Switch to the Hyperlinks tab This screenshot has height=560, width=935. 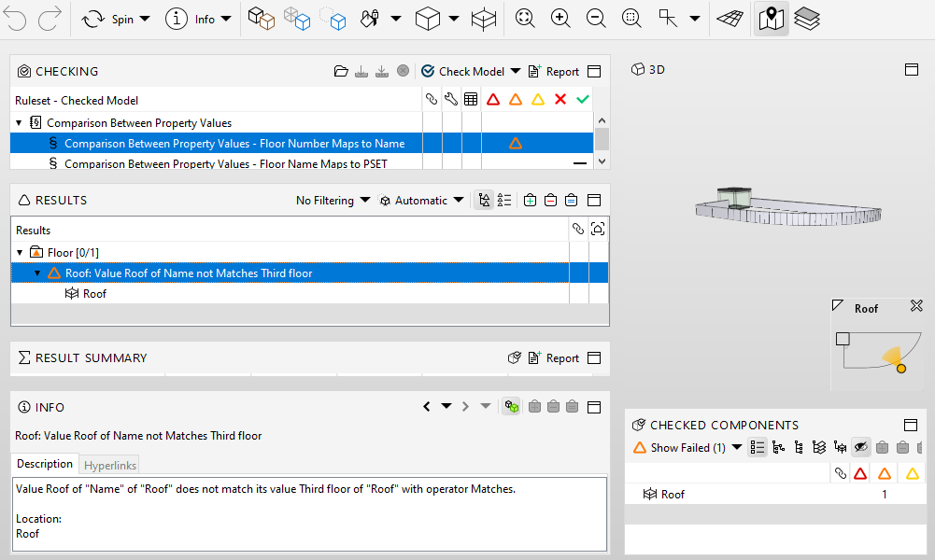(x=109, y=466)
